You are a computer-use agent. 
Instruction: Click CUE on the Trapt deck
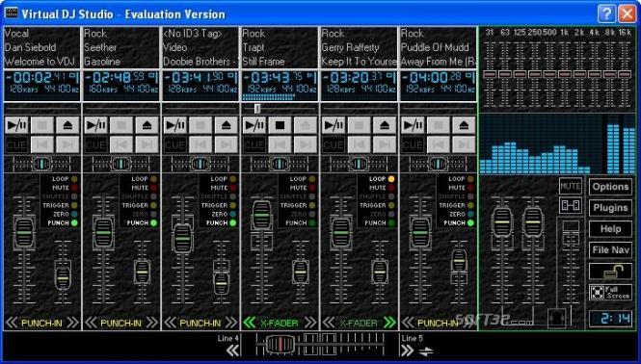254,144
